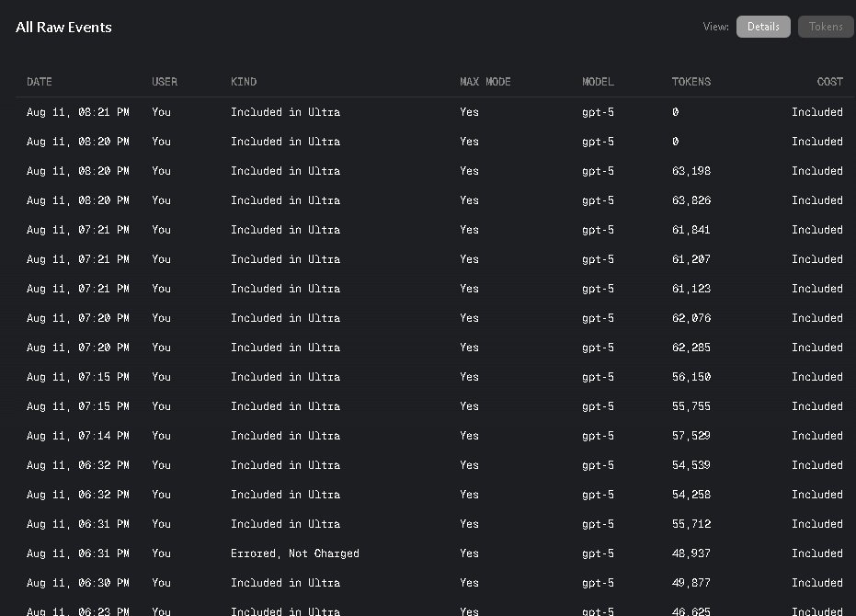This screenshot has width=856, height=616.
Task: Click Included cost in the 49,877 tokens row
Action: [817, 583]
